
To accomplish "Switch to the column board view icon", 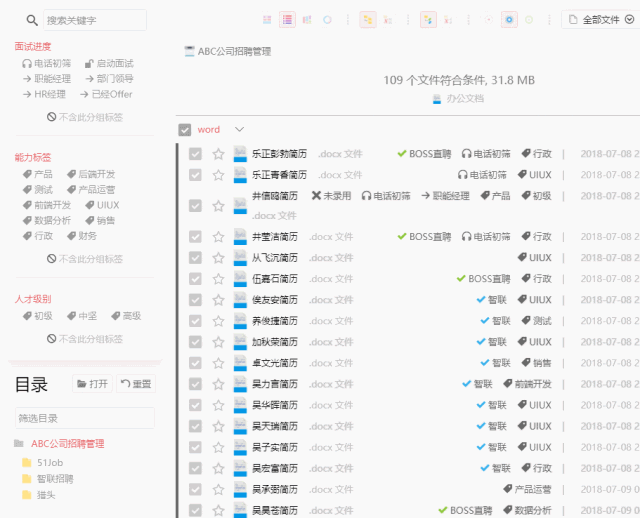I will coord(307,20).
